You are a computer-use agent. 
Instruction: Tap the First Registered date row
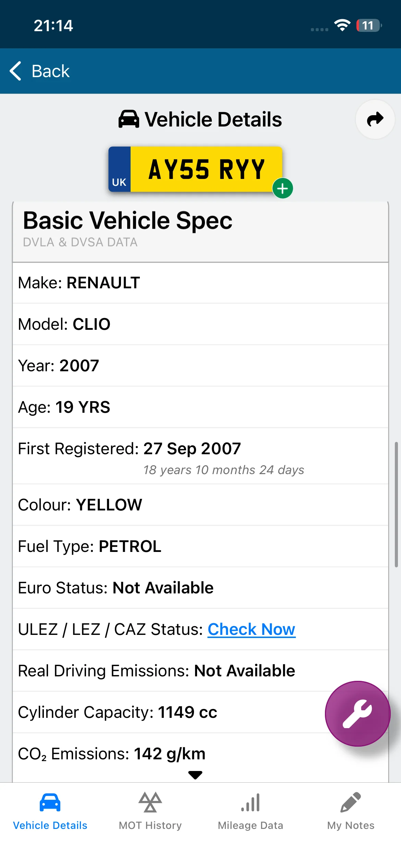click(200, 456)
